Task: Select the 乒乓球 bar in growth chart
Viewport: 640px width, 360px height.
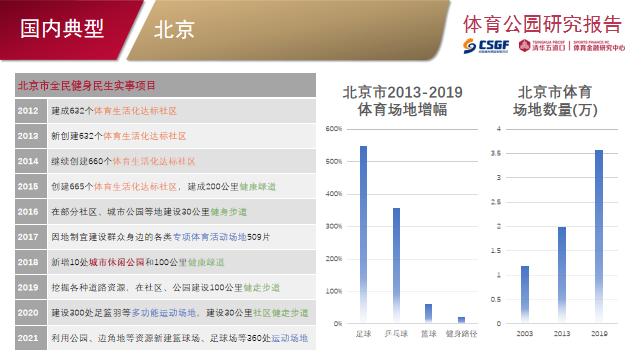Action: point(396,265)
